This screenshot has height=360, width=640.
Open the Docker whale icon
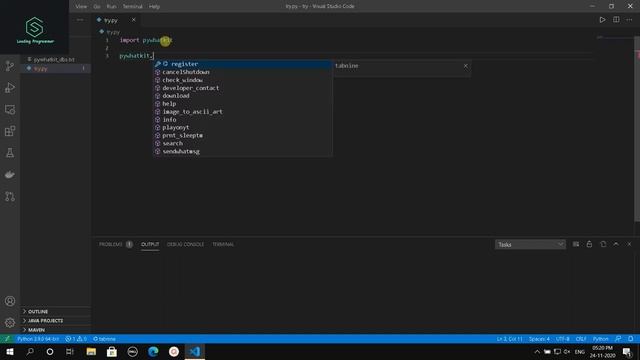(x=10, y=175)
